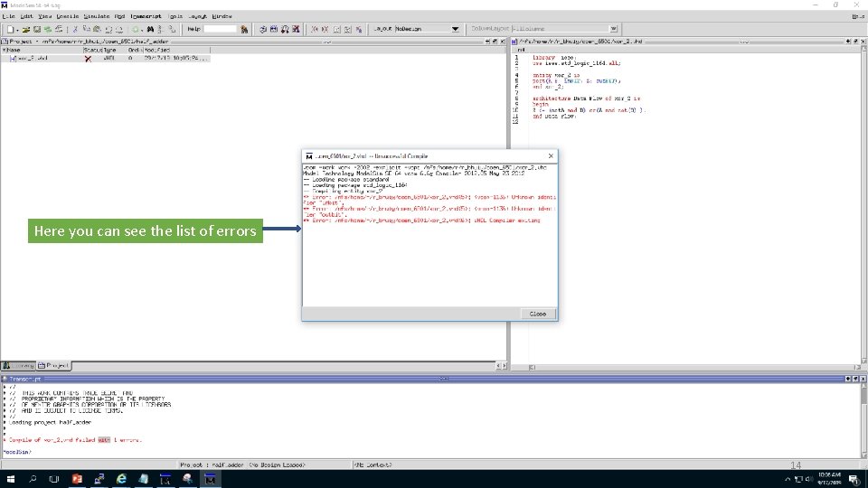Close the Unsuccessful Compile dialog with X

pos(551,156)
